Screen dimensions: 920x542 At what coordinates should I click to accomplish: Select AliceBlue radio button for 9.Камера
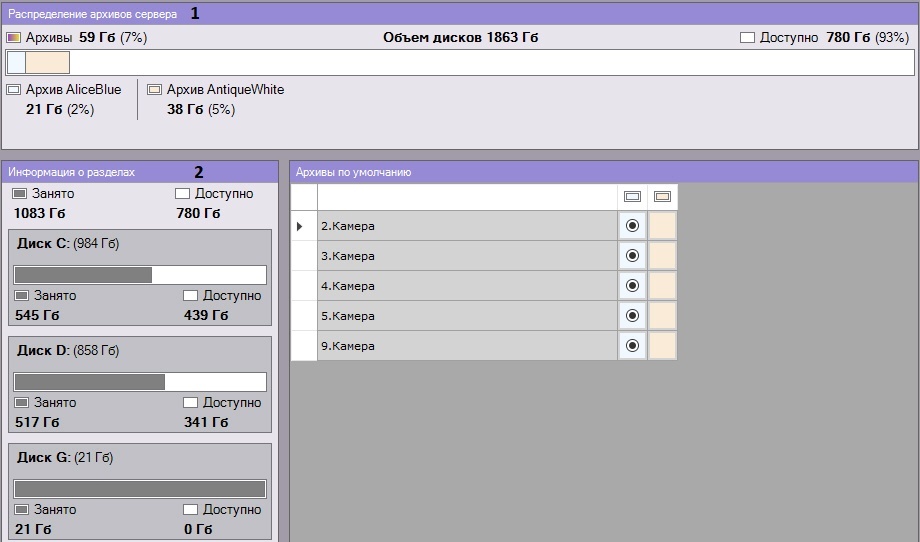[632, 346]
